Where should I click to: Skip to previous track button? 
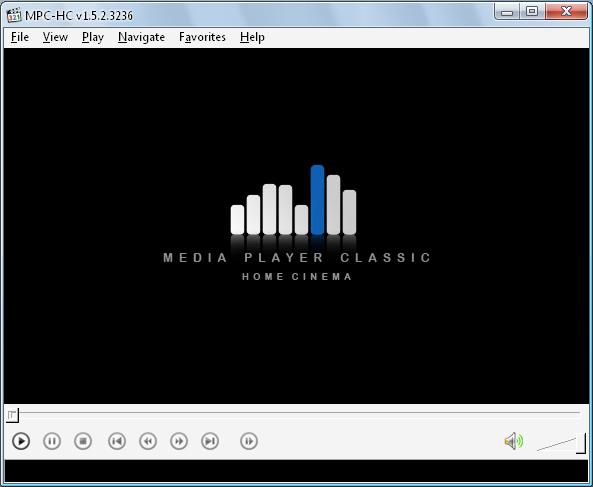pos(117,441)
